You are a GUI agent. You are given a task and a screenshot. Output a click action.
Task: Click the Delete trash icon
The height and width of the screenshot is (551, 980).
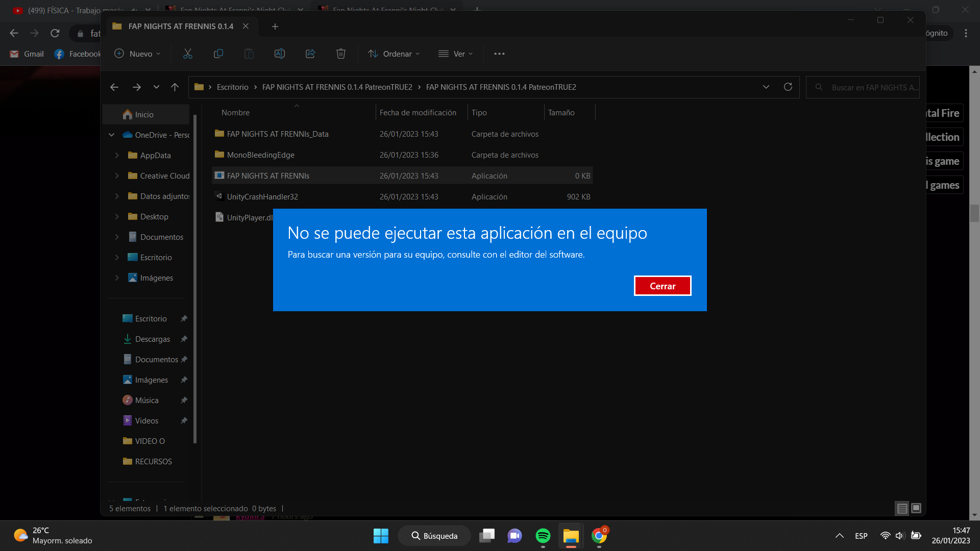(341, 54)
